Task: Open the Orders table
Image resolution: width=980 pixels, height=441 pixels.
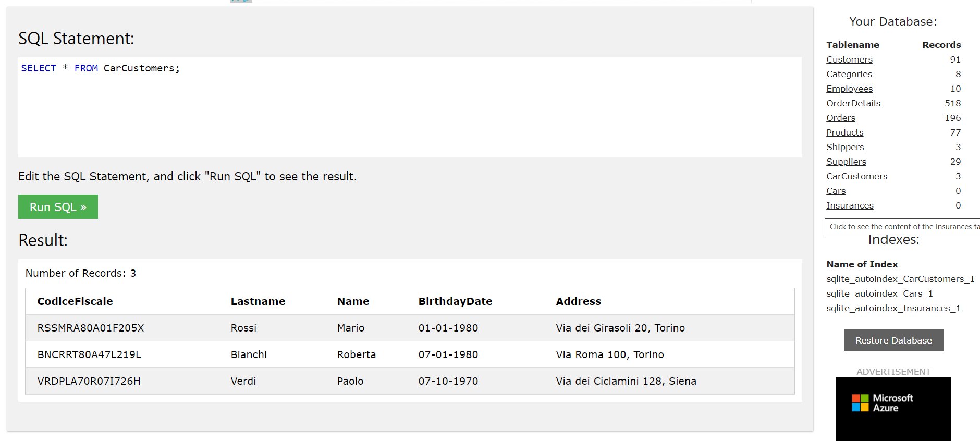Action: click(841, 118)
